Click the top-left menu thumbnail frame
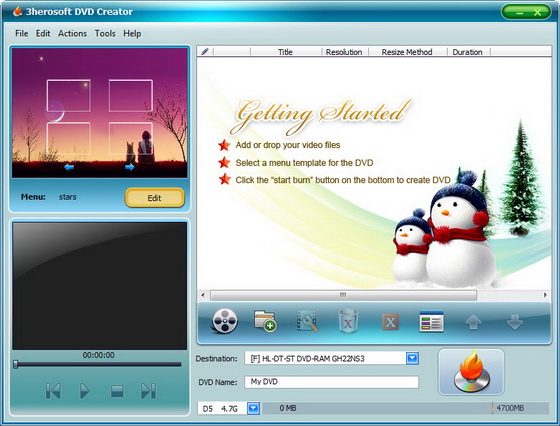This screenshot has height=426, width=560. coord(69,96)
